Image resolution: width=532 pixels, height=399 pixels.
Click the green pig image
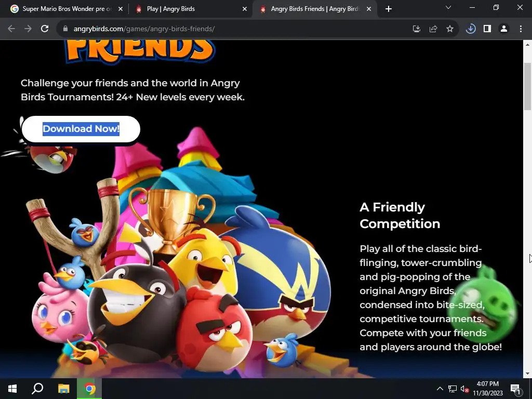[484, 304]
